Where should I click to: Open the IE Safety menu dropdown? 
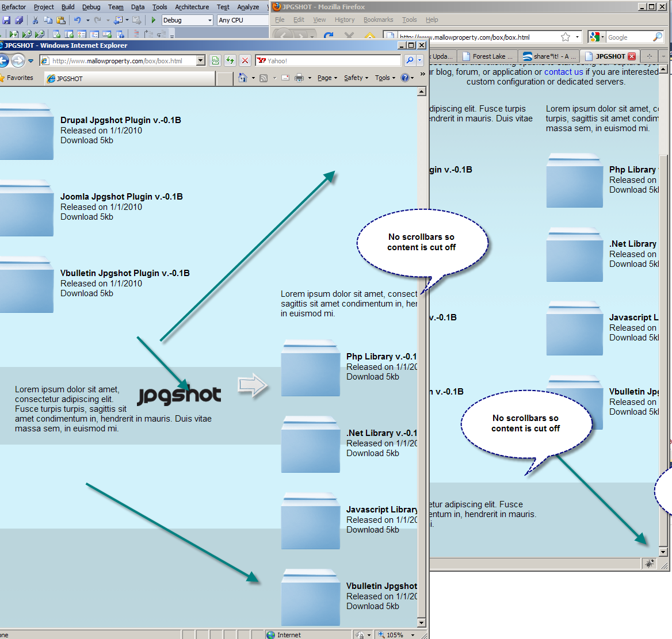tap(356, 78)
